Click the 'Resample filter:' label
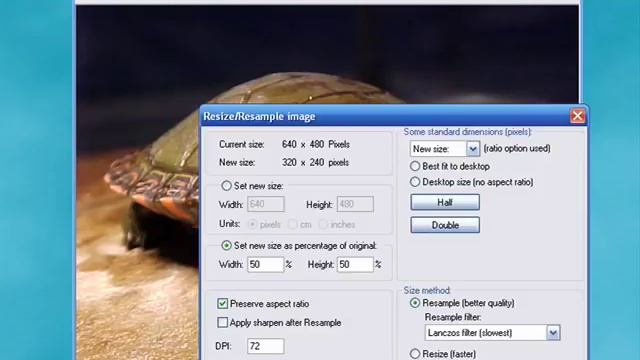Viewport: 640px width, 360px height. [x=453, y=317]
